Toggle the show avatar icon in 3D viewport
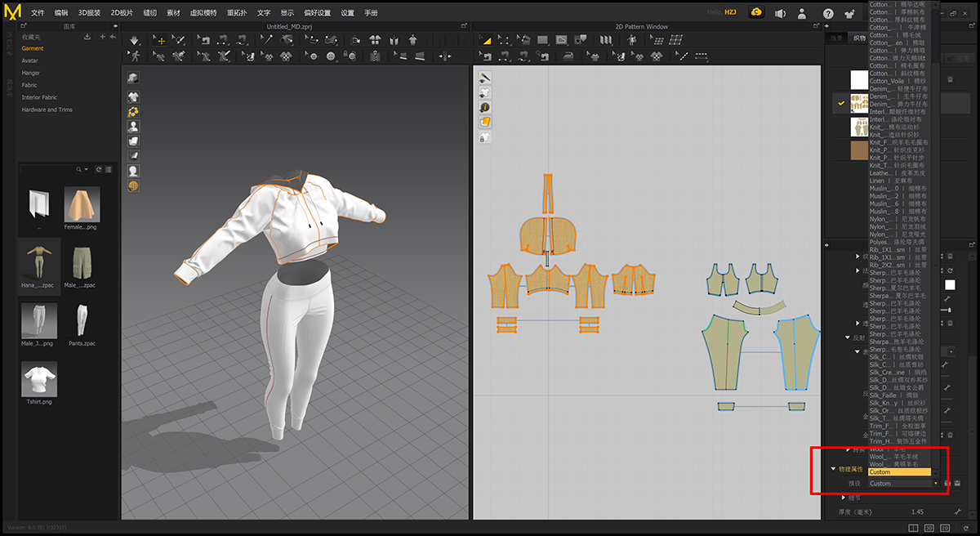Screen dimensions: 980x536 (132, 127)
